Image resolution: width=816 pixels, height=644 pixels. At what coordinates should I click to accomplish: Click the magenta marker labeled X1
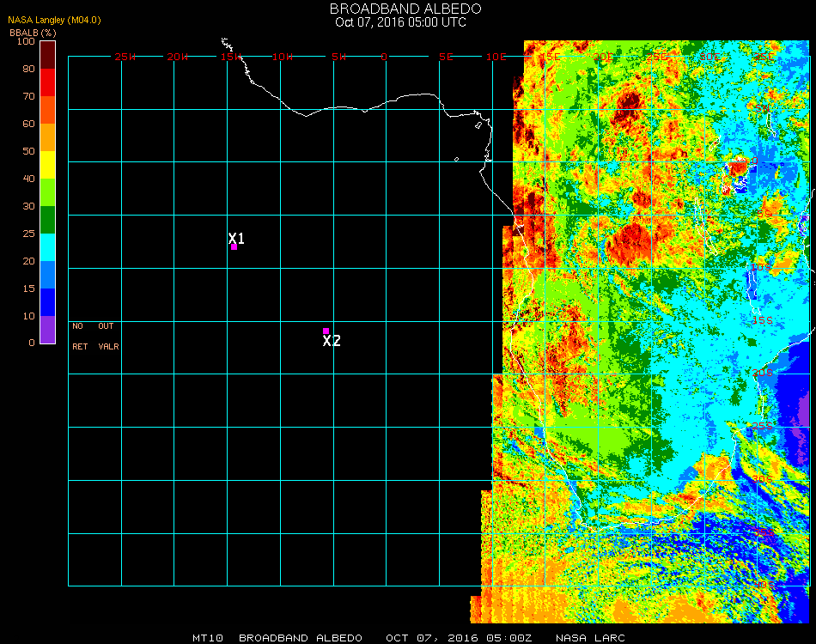coord(234,246)
